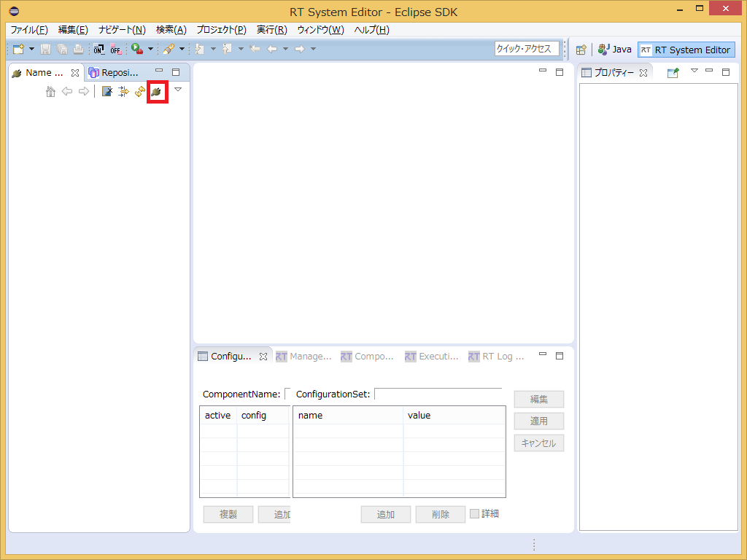Image resolution: width=747 pixels, height=560 pixels.
Task: Click the ON icon in the toolbar
Action: coord(98,49)
